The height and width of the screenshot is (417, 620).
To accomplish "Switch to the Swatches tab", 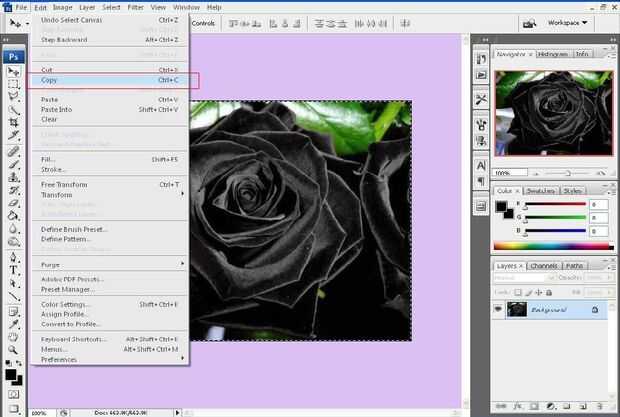I will point(541,191).
